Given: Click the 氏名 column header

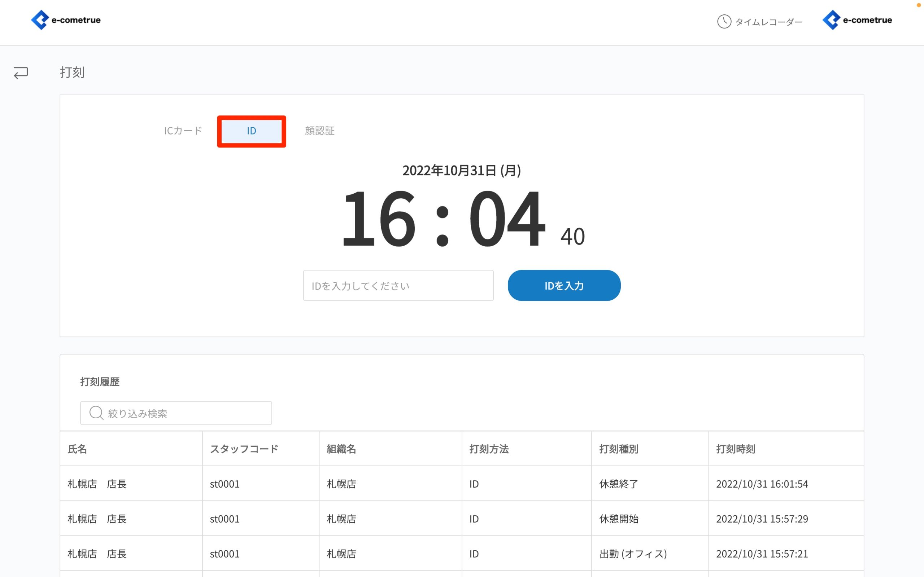Looking at the screenshot, I should point(78,449).
